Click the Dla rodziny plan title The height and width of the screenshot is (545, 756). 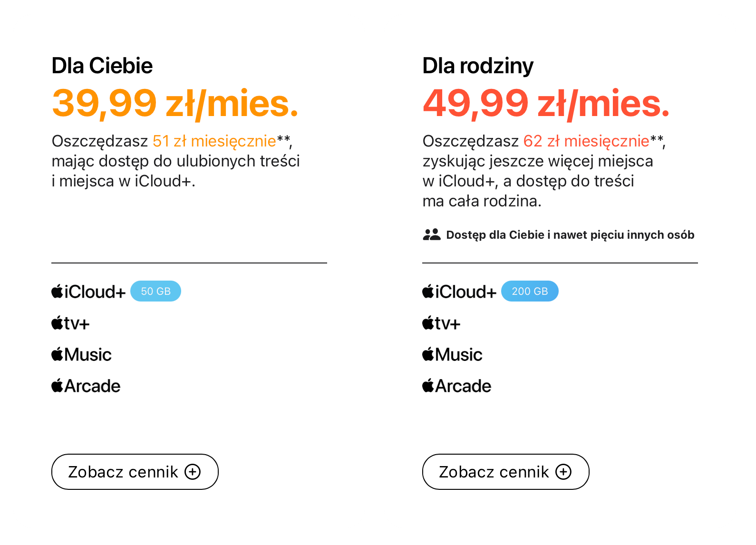[x=478, y=66]
